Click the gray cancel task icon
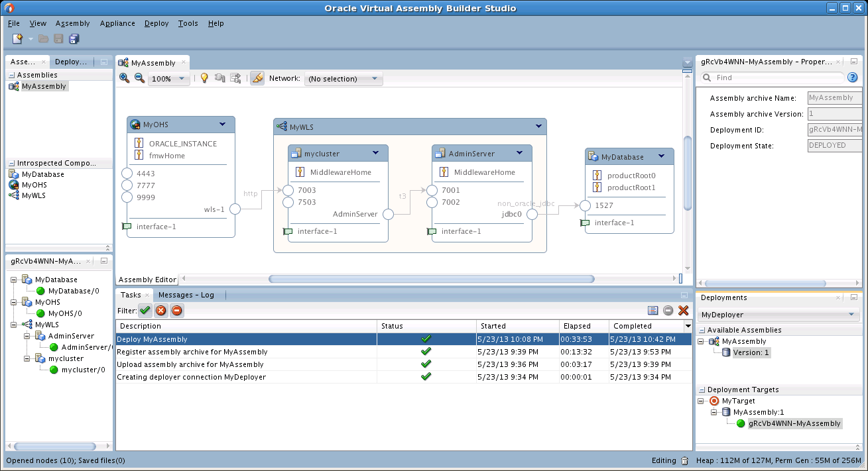 668,311
